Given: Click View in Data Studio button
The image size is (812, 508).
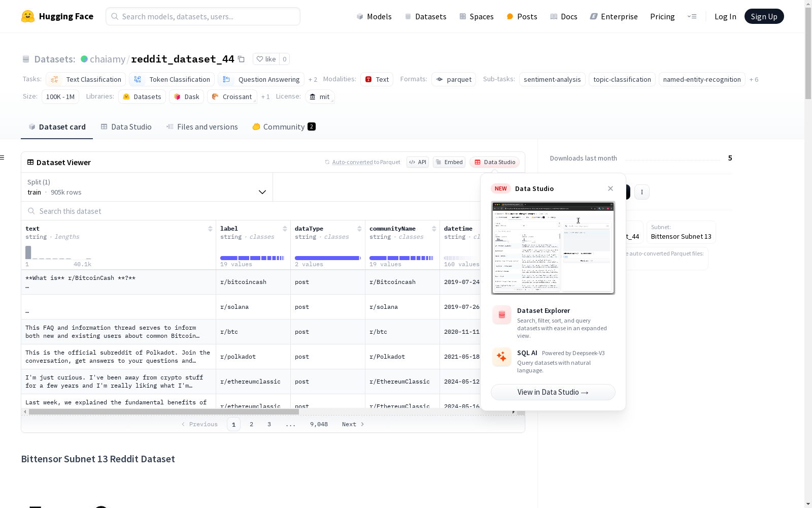Looking at the screenshot, I should 553,392.
